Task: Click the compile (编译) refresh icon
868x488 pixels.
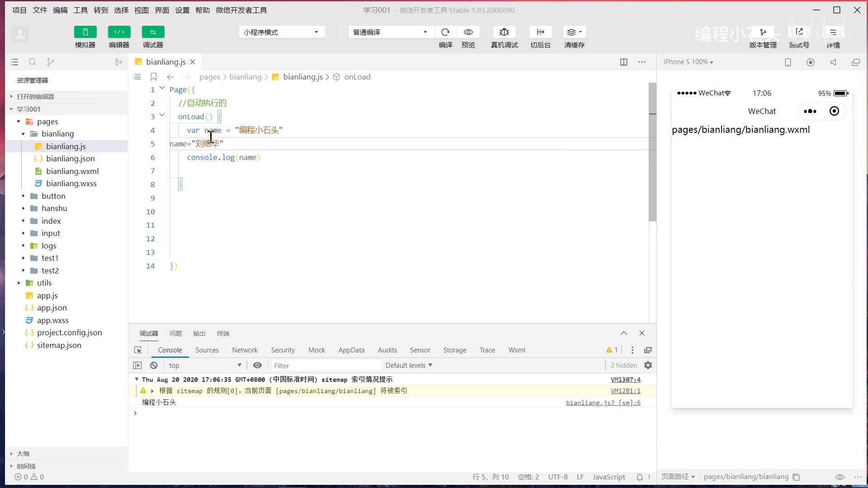Action: click(x=445, y=32)
